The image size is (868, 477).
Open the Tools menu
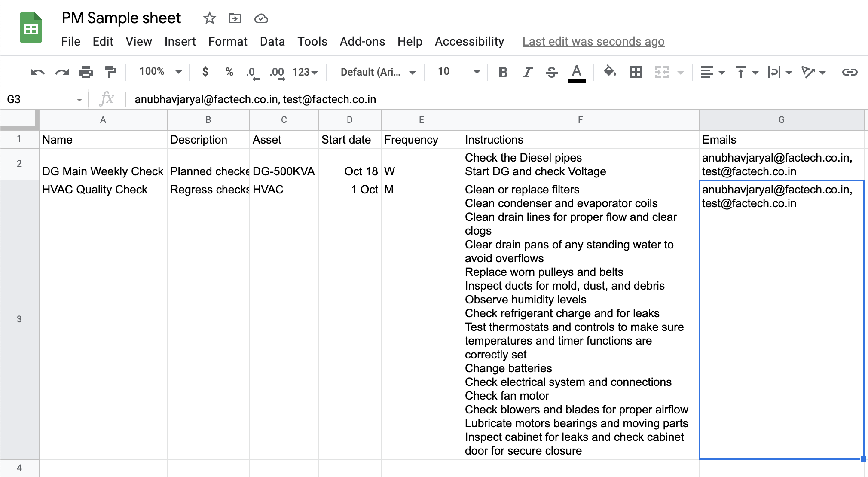(312, 42)
